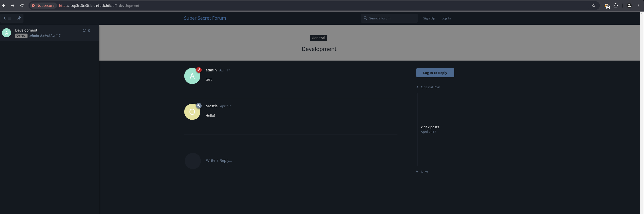Screen dimensions: 644x214
Task: Jump to Original Post in scrubber
Action: point(430,87)
